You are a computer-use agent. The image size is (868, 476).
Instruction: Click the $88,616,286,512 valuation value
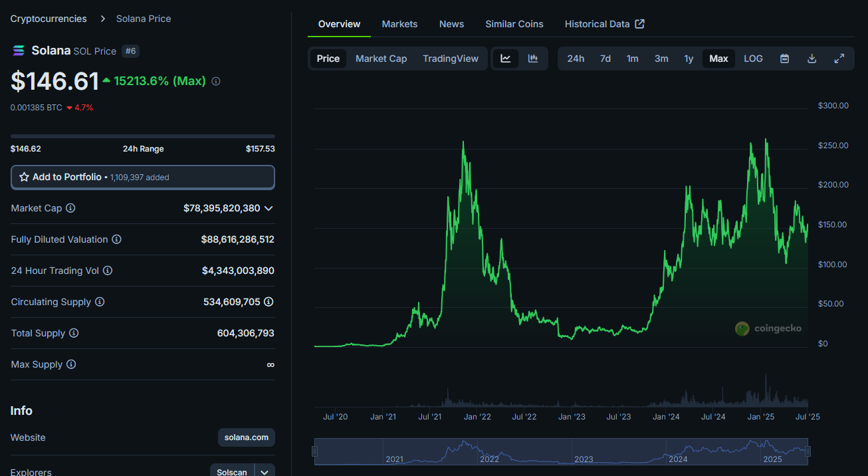coord(238,239)
